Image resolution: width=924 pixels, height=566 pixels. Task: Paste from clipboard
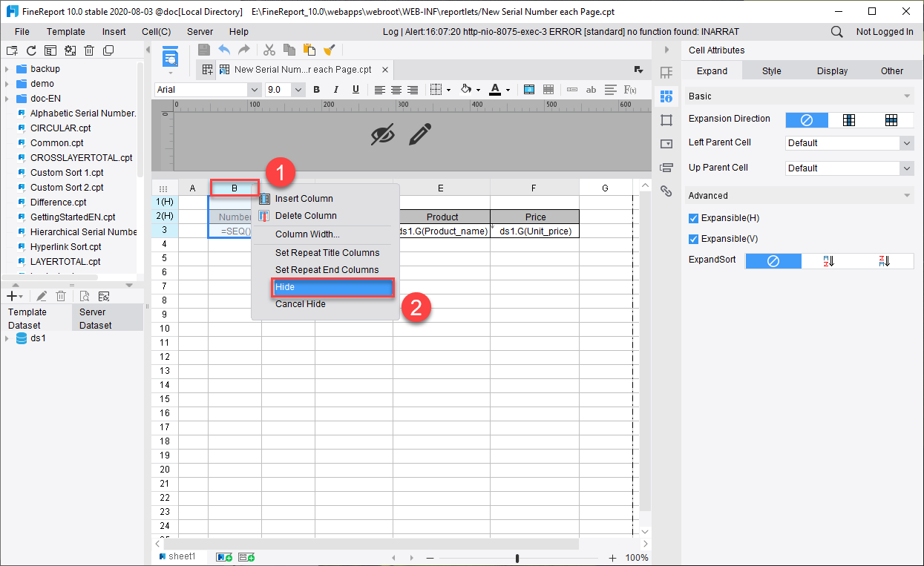point(309,50)
